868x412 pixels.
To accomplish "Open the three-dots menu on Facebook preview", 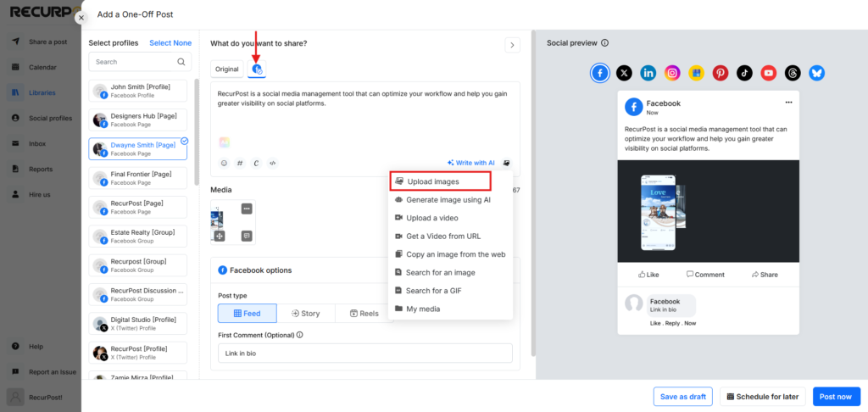I will point(789,102).
